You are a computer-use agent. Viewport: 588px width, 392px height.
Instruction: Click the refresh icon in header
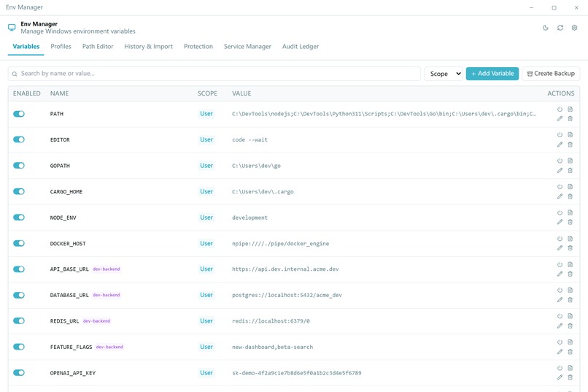coord(560,28)
